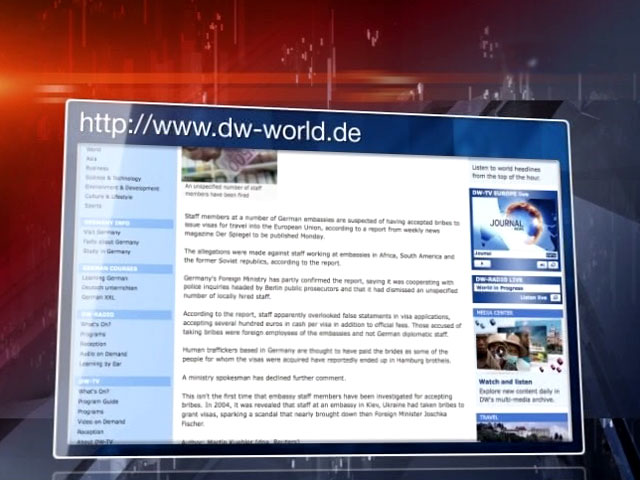Open the Travel image thumbnail
The image size is (640, 480).
[522, 431]
